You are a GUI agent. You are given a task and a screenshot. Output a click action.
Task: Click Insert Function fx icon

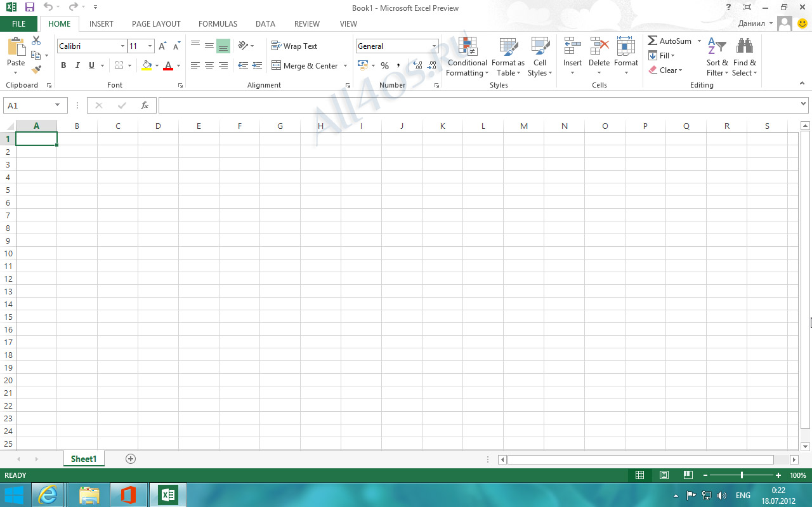coord(145,105)
